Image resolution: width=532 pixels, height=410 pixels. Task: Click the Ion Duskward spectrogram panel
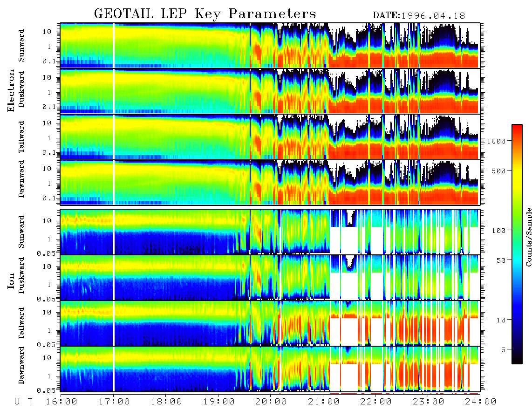270,278
